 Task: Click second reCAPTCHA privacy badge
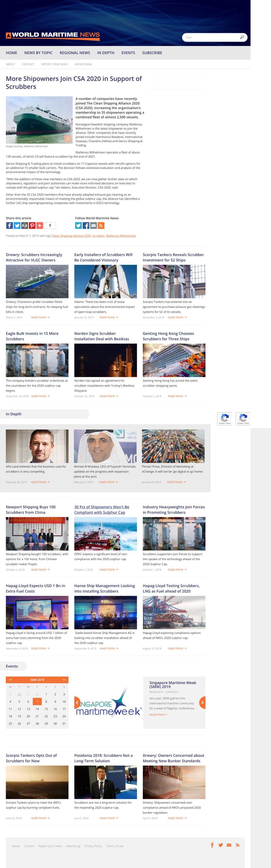[243, 419]
